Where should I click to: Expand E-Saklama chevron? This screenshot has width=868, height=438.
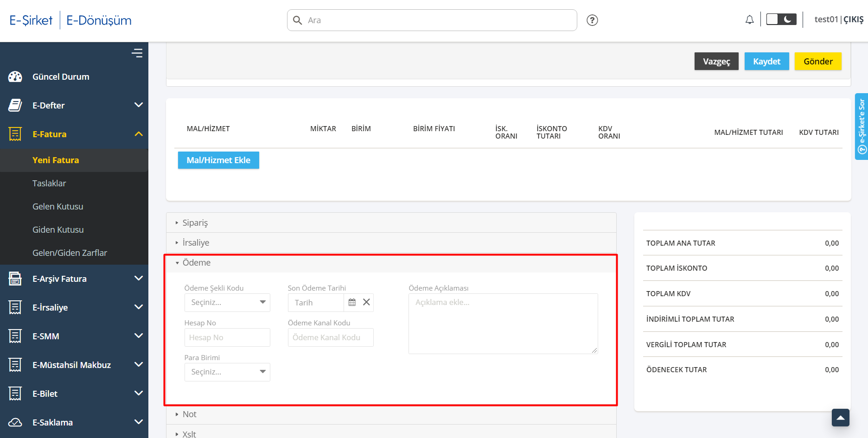(x=138, y=422)
